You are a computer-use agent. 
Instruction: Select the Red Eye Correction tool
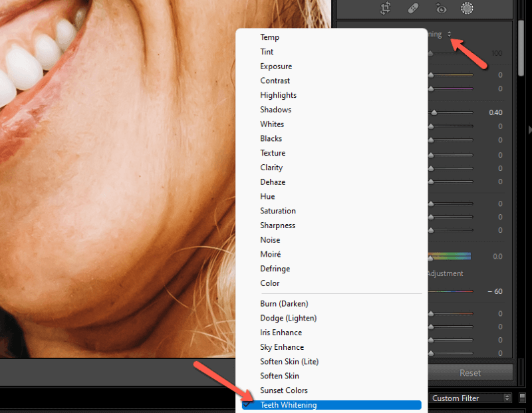(x=440, y=9)
